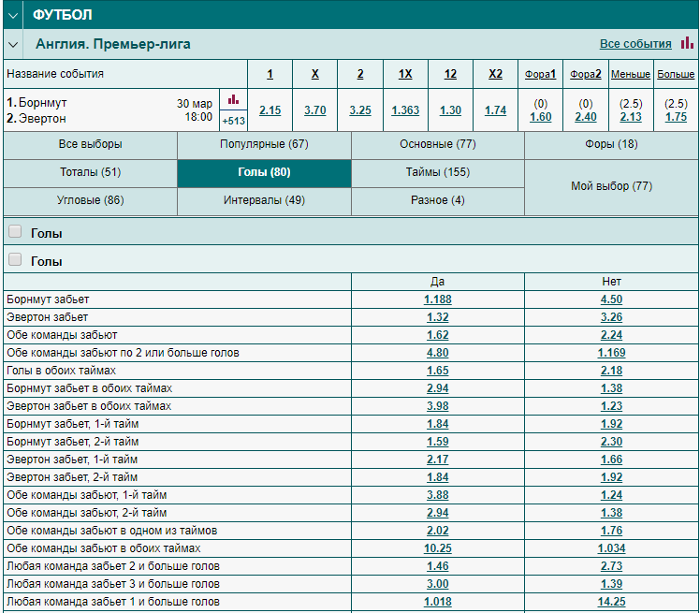Choose 10.25 for both teams score both halves

[x=438, y=548]
